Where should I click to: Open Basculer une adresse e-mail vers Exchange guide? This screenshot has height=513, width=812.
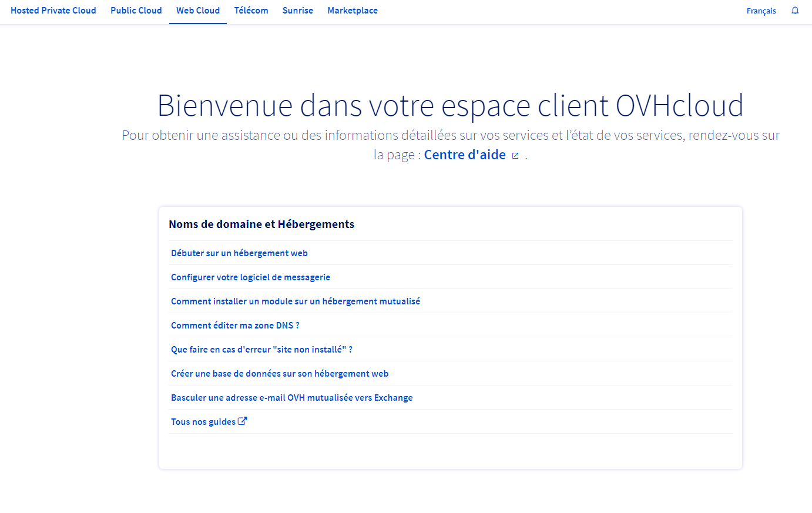[x=291, y=398]
